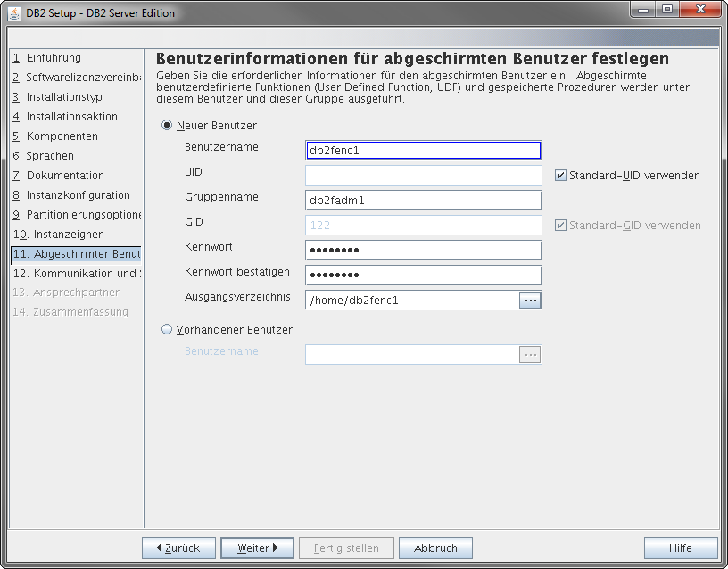Open step 7 Dokumentation
728x569 pixels.
point(59,176)
